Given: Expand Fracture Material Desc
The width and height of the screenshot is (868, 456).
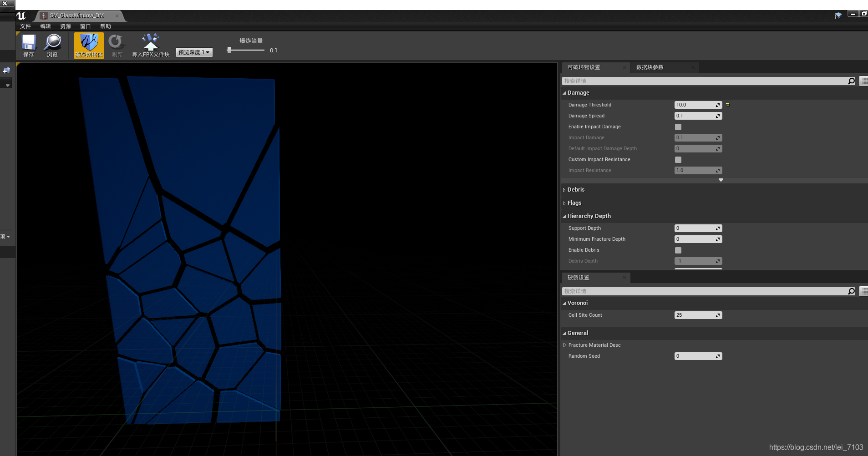Looking at the screenshot, I should click(x=565, y=345).
